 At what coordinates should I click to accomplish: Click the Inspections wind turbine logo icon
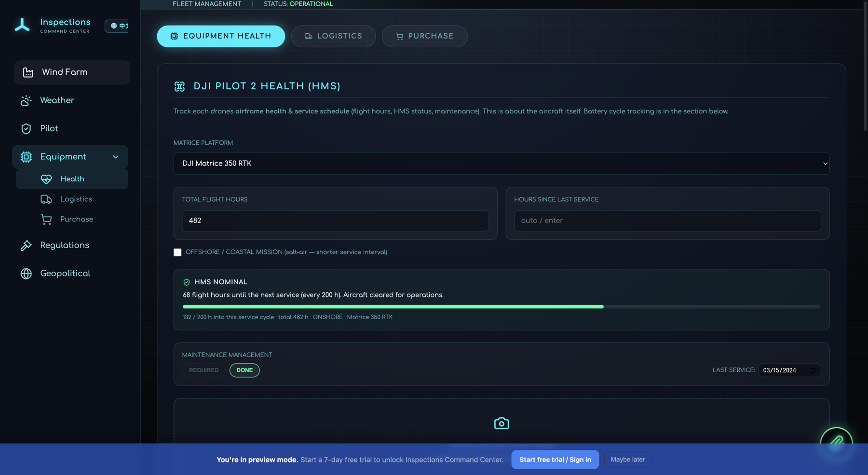[x=22, y=24]
